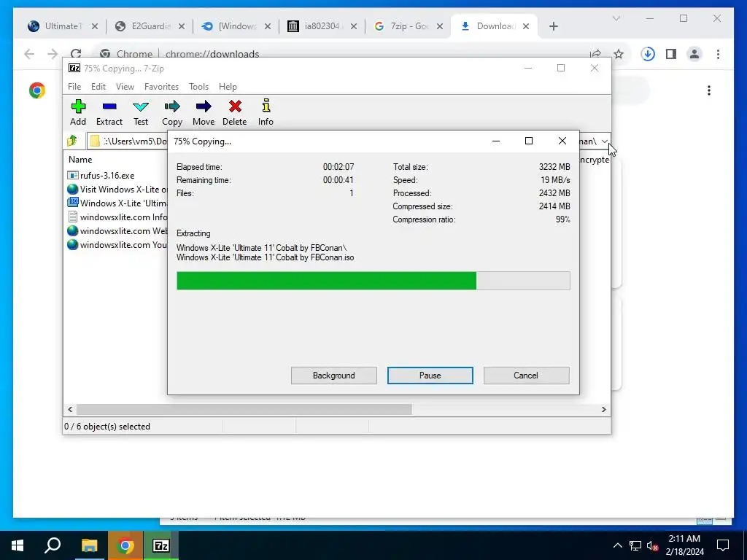Expand the 7-Zip address path dropdown
Screen dimensions: 747x560
coord(605,141)
